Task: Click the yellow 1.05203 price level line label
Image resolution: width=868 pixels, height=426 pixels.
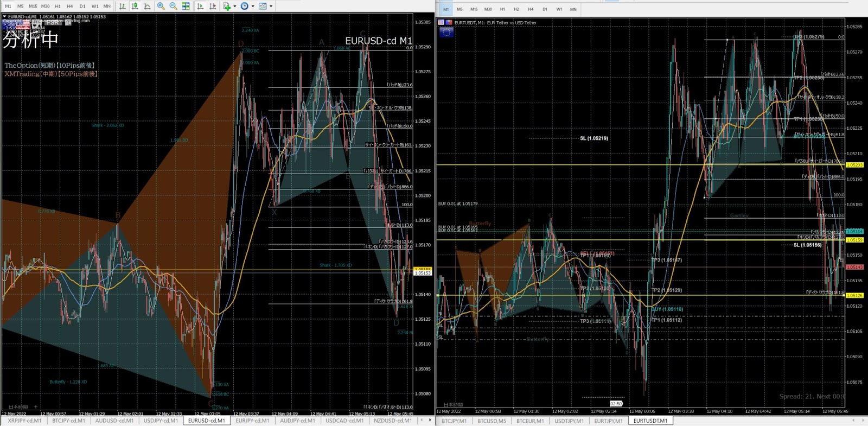Action: pyautogui.click(x=854, y=165)
